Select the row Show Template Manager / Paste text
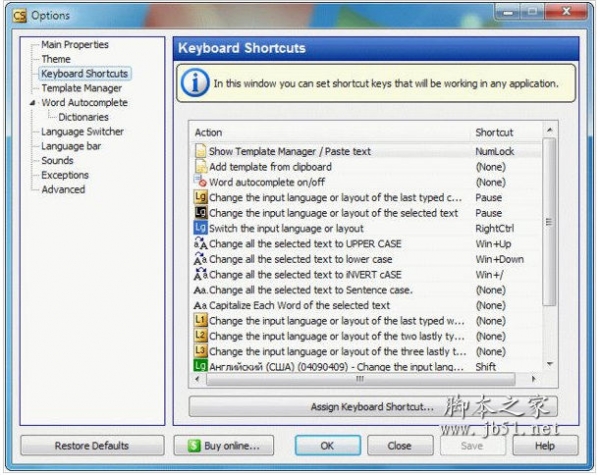 pyautogui.click(x=366, y=151)
